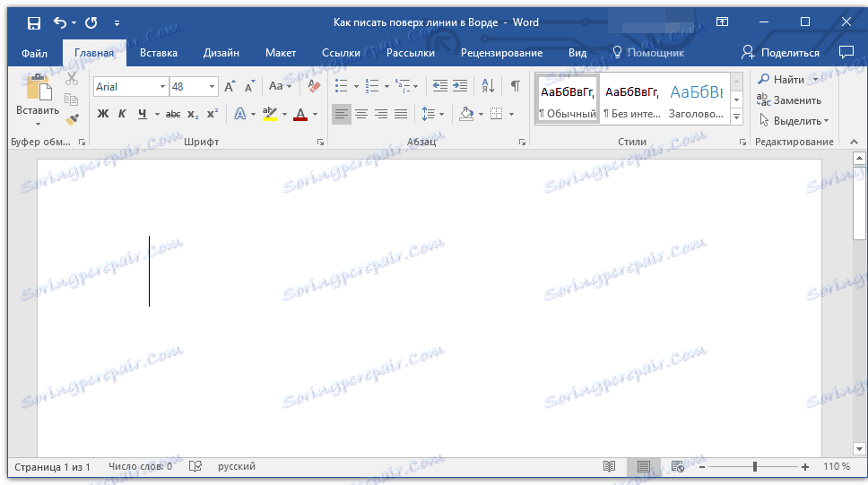Adjust the zoom slider handle
Screen dimensions: 868x485
point(754,467)
